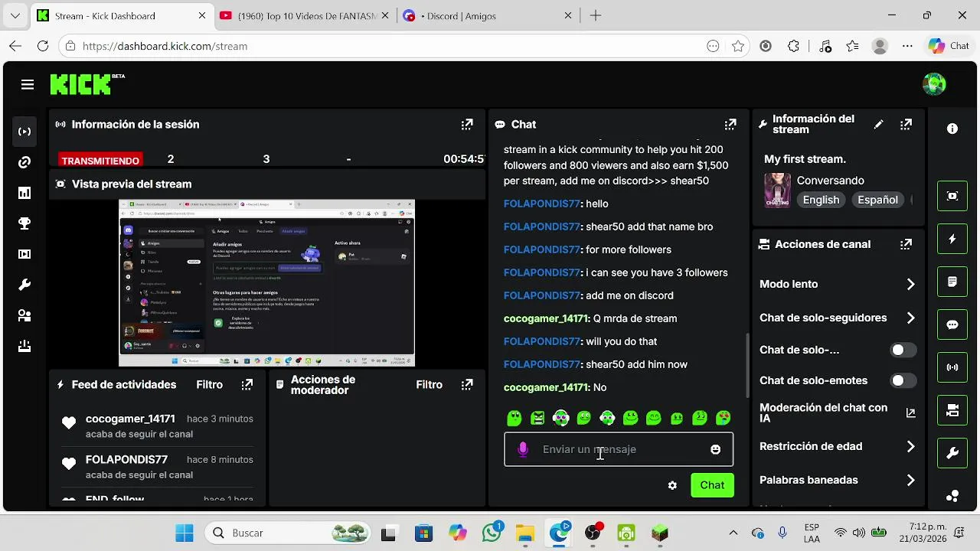Click the three-dots icon below the widget bar
This screenshot has width=980, height=551.
[x=952, y=496]
